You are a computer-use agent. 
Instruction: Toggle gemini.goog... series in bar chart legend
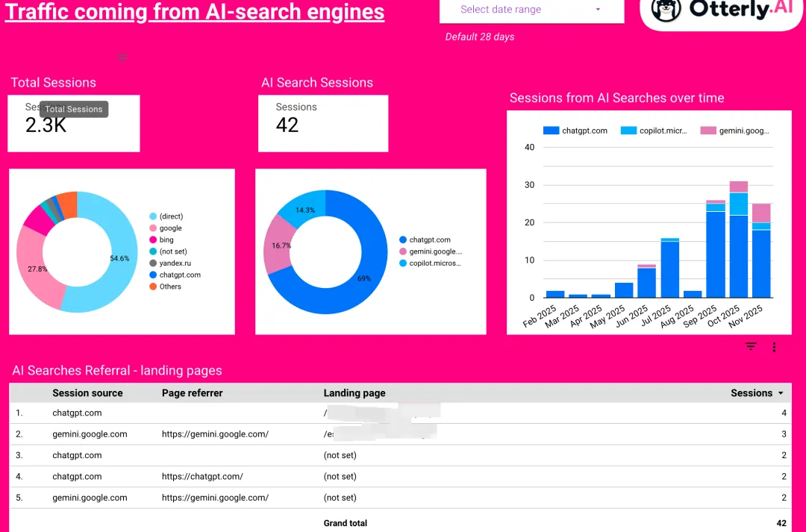click(x=735, y=131)
